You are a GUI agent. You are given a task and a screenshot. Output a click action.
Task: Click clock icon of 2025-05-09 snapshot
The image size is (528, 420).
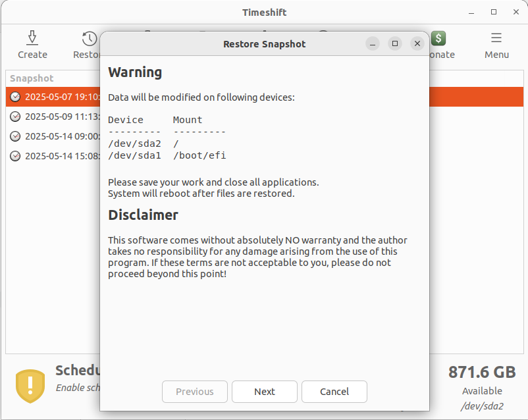tap(15, 117)
